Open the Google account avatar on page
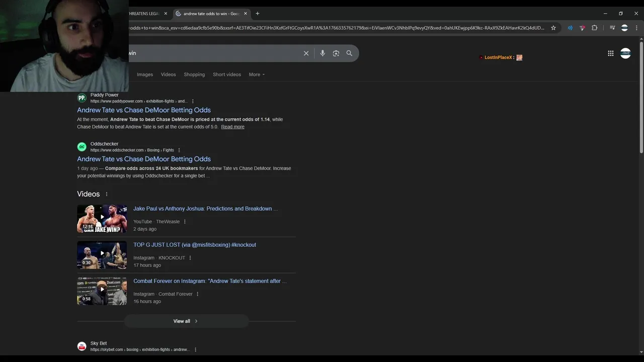 (x=625, y=53)
